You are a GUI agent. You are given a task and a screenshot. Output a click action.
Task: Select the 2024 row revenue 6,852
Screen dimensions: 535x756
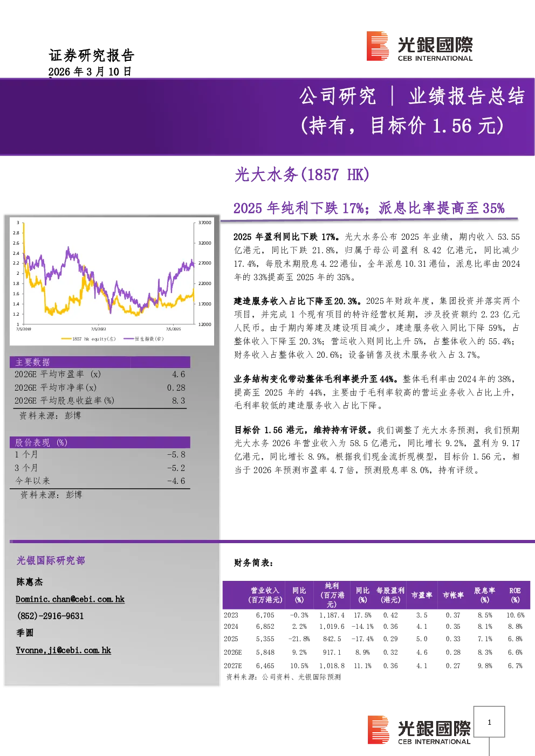click(265, 627)
